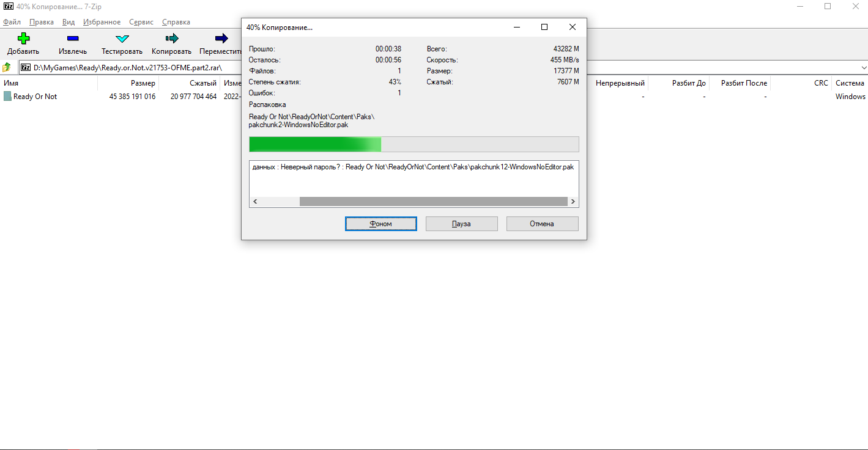Click the up-folder icon beside address bar

click(7, 67)
